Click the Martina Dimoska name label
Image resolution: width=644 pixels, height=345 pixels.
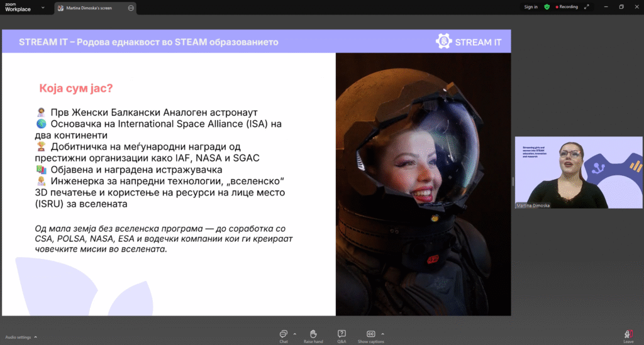click(x=533, y=205)
